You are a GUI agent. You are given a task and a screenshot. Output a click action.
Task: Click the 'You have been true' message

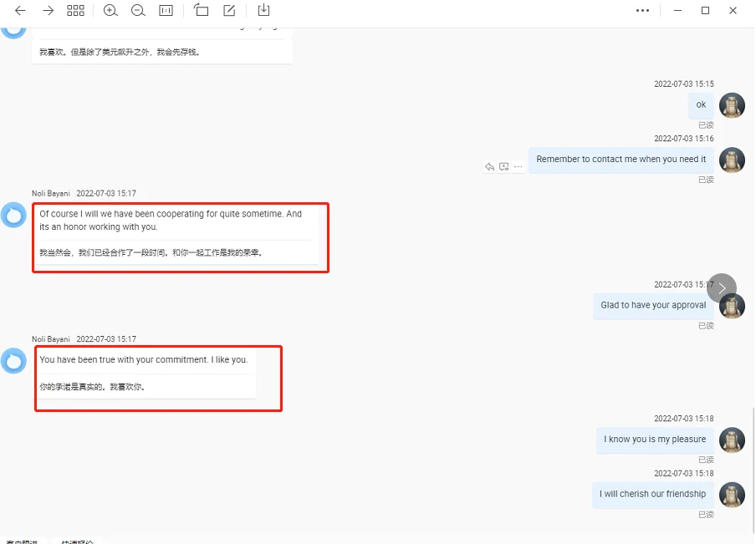144,360
